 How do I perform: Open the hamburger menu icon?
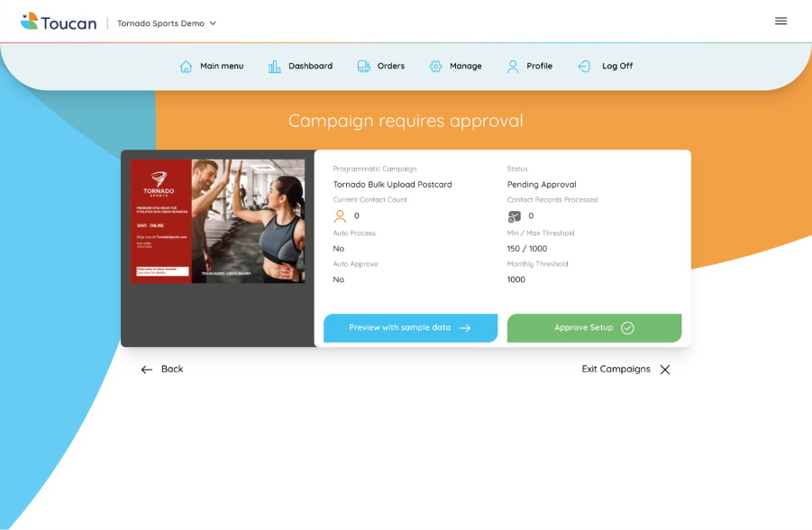780,21
